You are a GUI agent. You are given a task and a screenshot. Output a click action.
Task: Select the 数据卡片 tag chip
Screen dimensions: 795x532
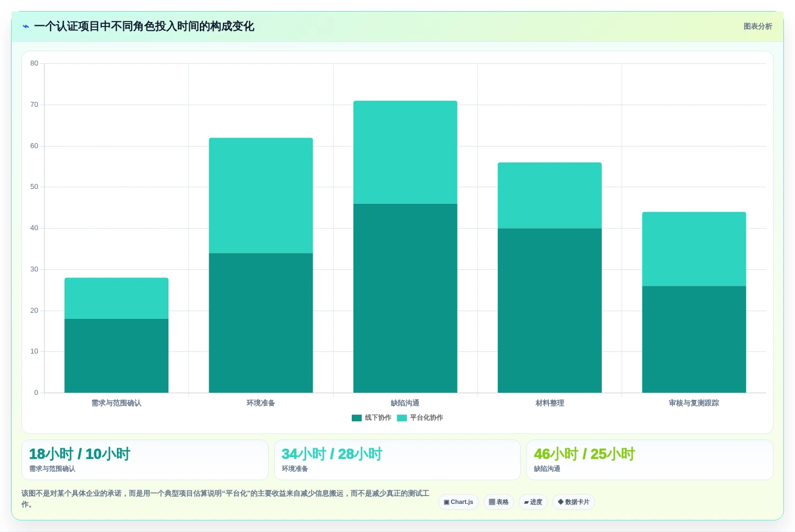[574, 502]
